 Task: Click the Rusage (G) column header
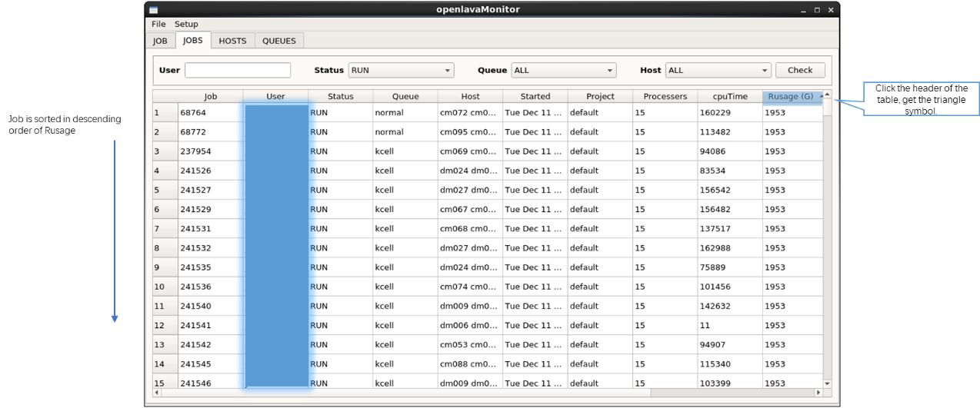792,96
